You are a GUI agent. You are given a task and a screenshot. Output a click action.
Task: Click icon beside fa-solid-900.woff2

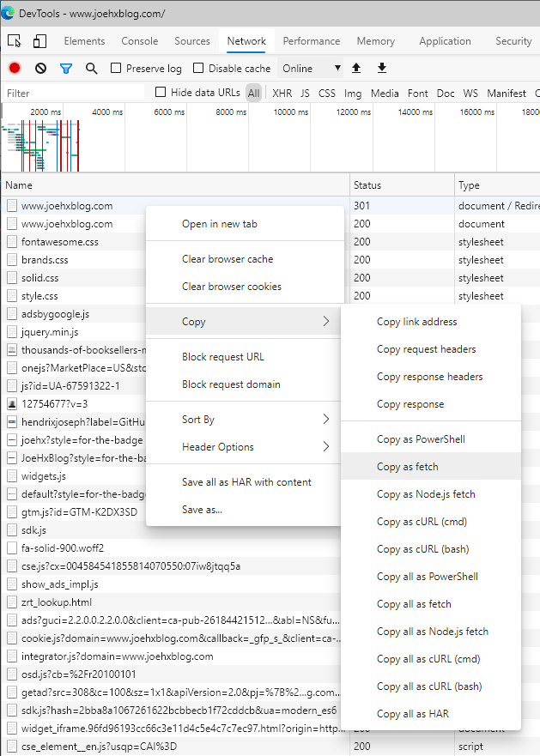[12, 547]
